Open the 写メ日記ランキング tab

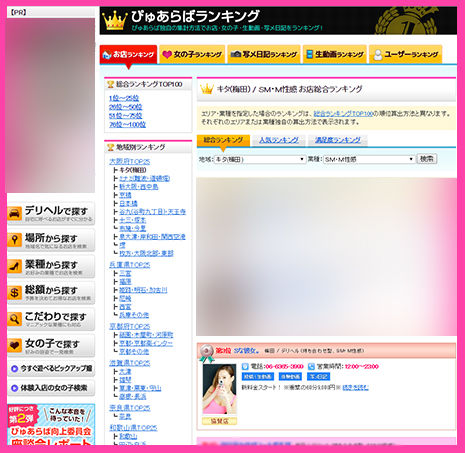(264, 54)
